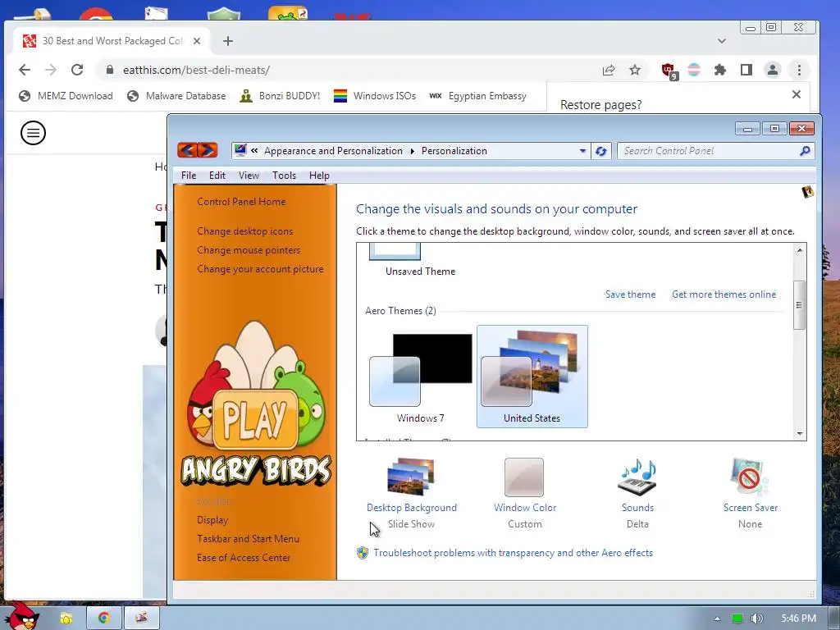Image resolution: width=840 pixels, height=630 pixels.
Task: Click the Save theme link
Action: click(x=630, y=294)
